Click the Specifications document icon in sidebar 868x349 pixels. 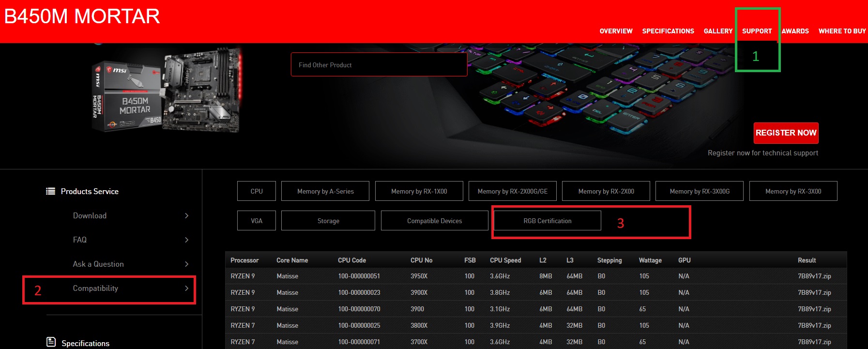pos(51,342)
